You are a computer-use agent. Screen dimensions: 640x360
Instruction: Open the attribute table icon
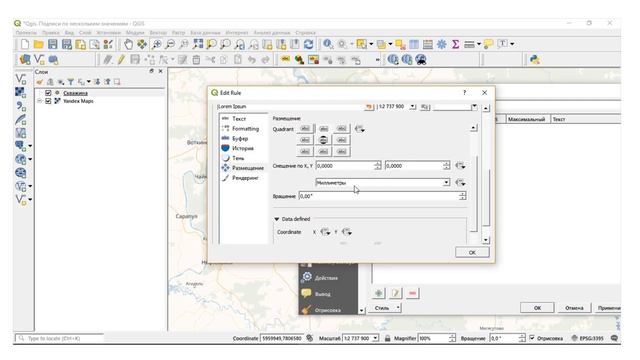pyautogui.click(x=414, y=44)
